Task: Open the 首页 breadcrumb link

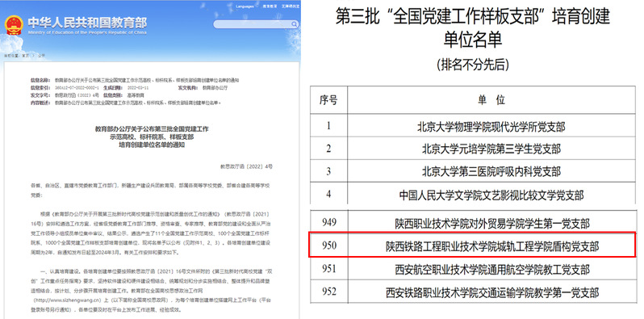Action: point(26,55)
